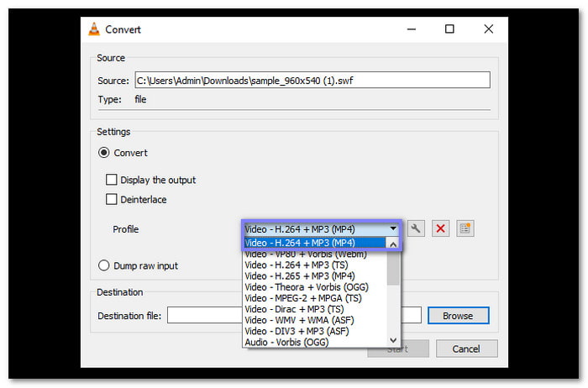Enable Display the output checkbox
The image size is (588, 388).
112,180
